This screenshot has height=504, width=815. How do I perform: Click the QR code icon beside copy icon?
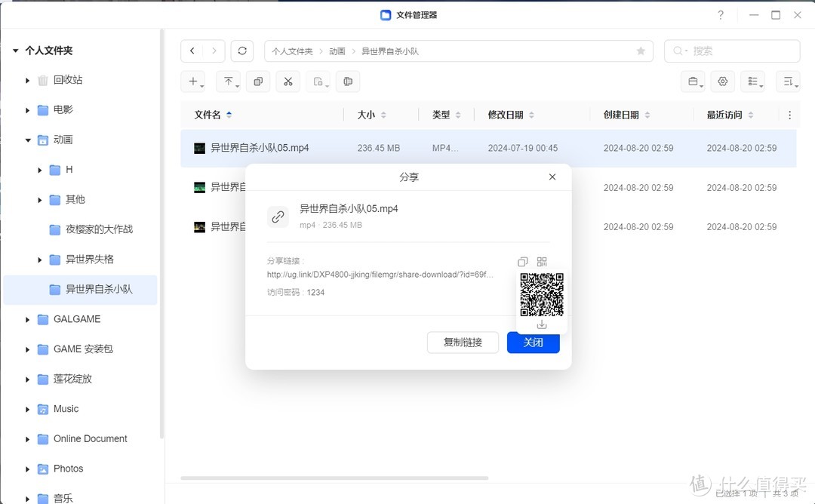pos(541,261)
